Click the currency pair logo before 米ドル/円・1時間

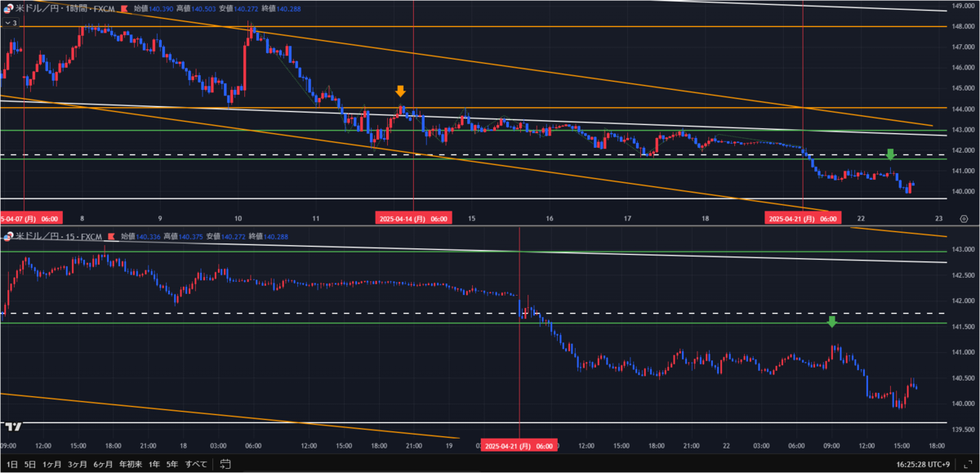8,8
